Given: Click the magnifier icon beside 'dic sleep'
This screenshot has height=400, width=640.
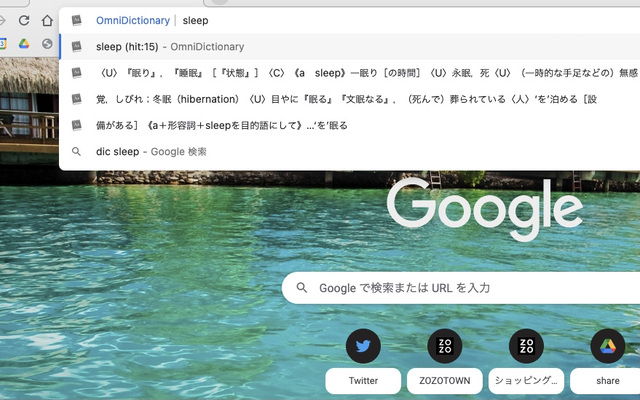Looking at the screenshot, I should (x=76, y=151).
